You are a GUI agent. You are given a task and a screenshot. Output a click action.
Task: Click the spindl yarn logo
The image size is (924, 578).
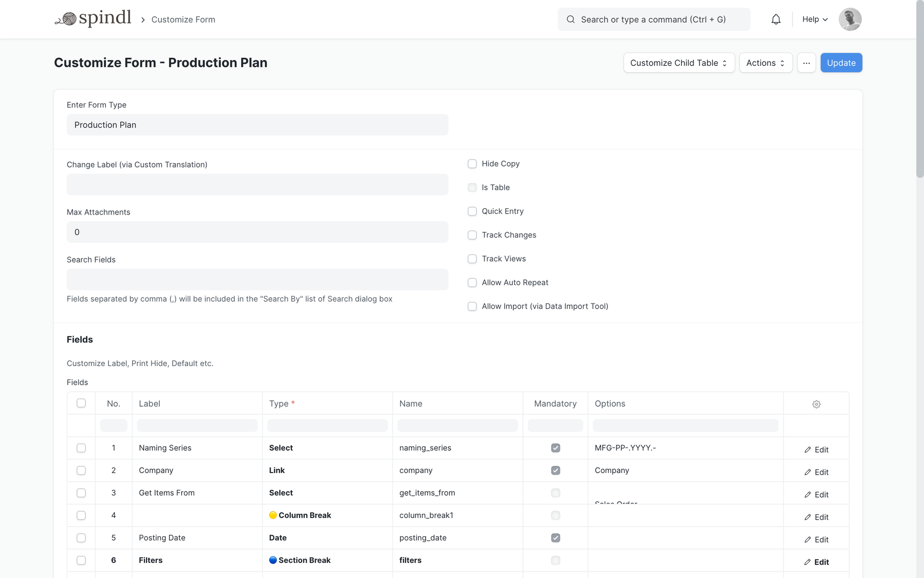[x=93, y=19]
